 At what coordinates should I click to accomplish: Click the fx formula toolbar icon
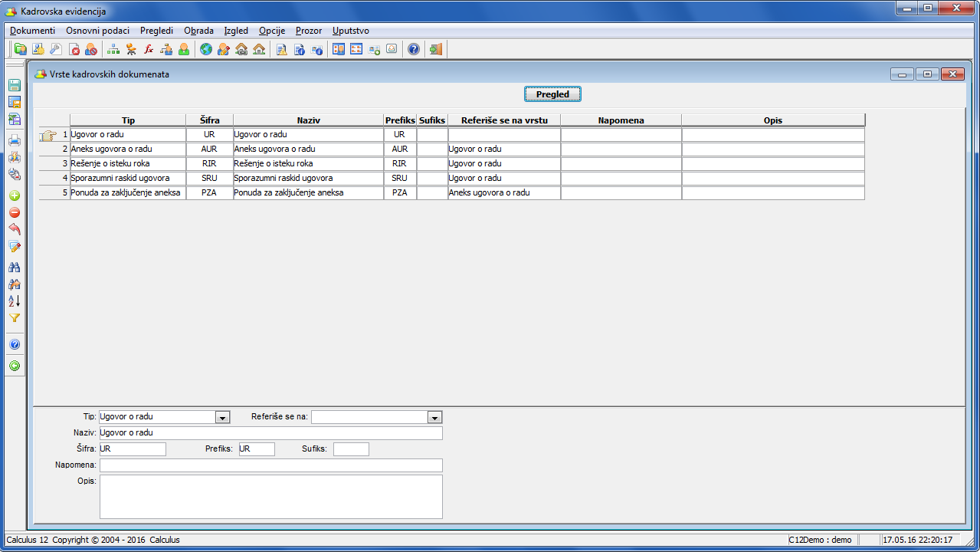pyautogui.click(x=149, y=49)
